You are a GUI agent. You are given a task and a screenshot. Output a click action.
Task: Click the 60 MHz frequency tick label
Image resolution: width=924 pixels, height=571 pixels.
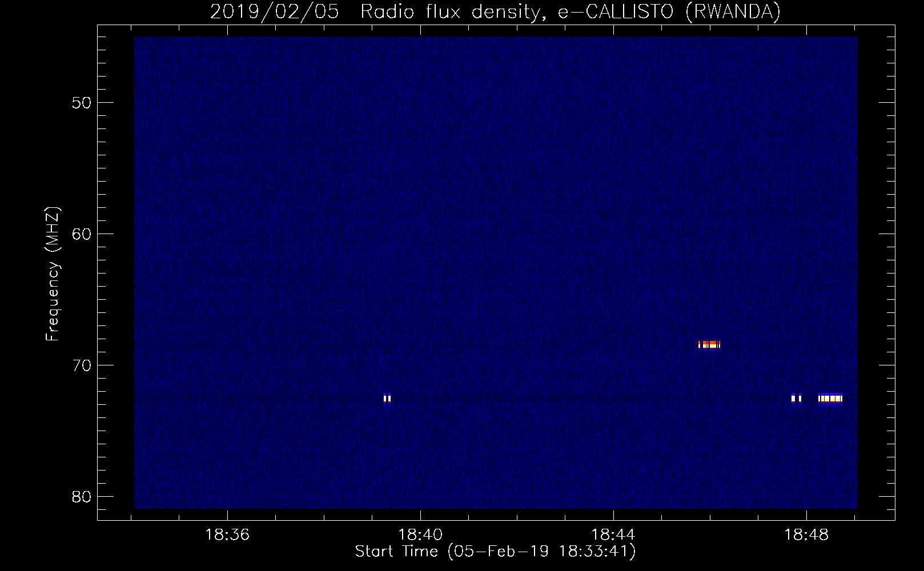coord(82,234)
